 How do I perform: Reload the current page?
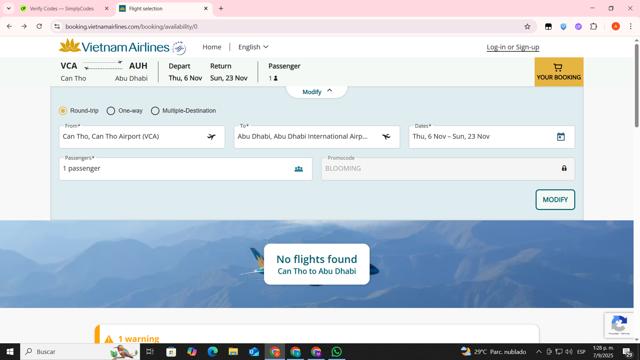[39, 27]
